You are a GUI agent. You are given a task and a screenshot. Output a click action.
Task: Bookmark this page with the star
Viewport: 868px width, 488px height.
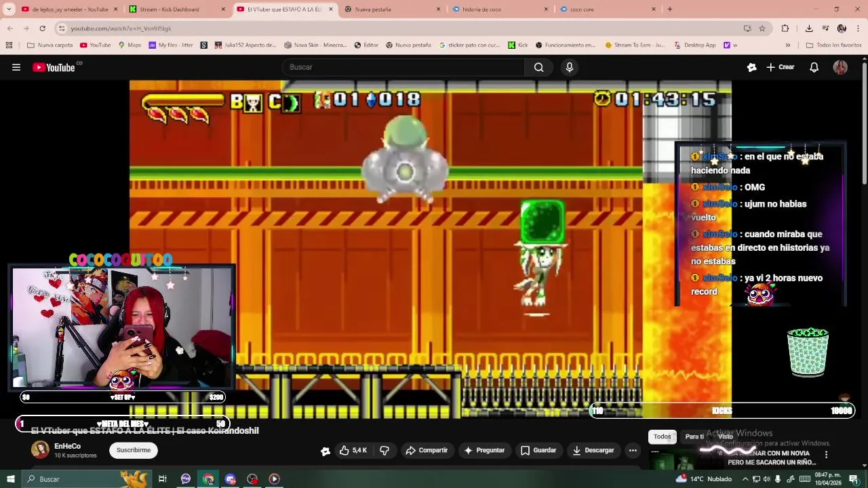pos(762,28)
